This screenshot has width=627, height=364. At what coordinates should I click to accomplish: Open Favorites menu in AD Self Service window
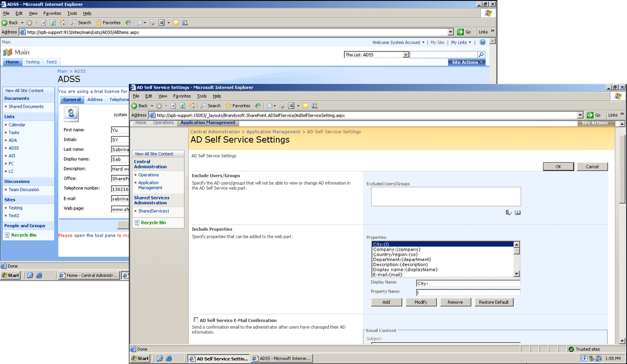point(182,96)
